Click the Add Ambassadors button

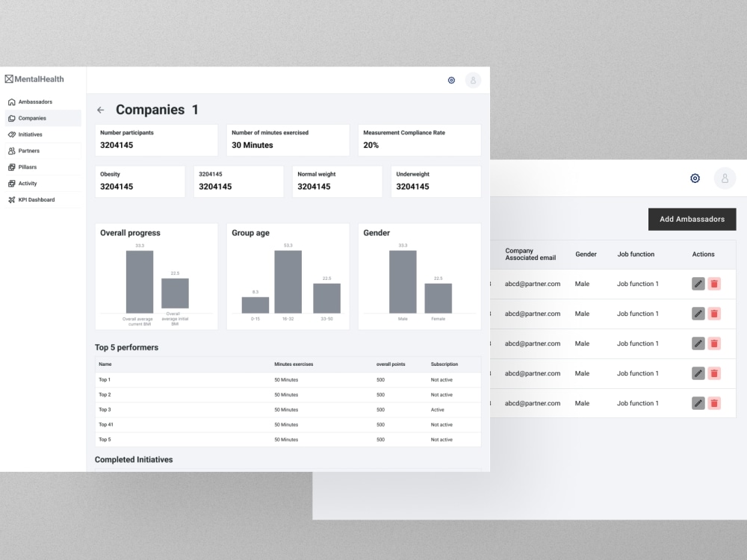point(692,219)
